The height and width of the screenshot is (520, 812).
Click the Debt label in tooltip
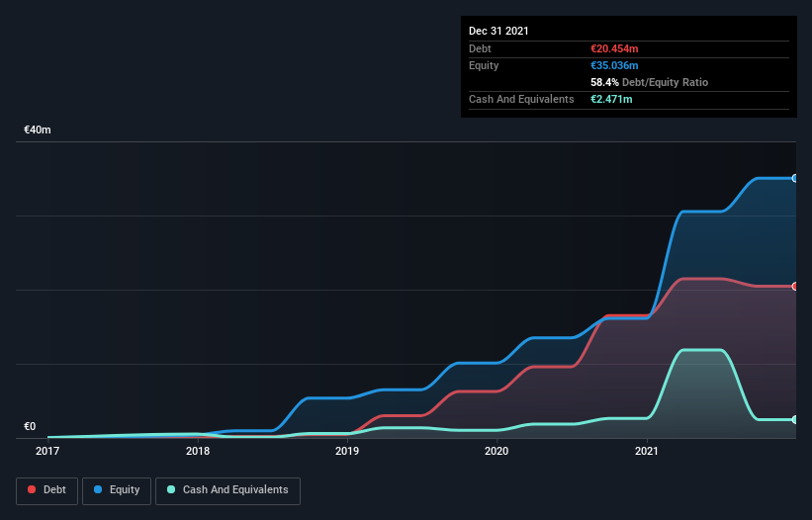(x=480, y=48)
